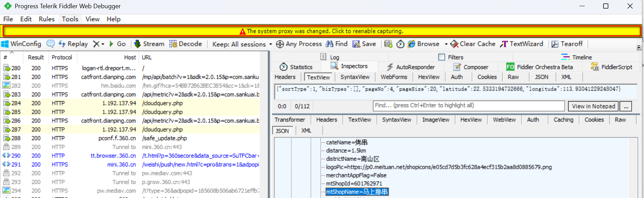
Task: Open Find sessions binoculars
Action: (337, 44)
